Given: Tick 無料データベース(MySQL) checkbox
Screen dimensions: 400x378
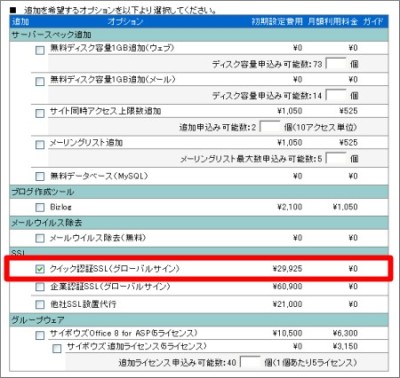Looking at the screenshot, I should pos(40,176).
